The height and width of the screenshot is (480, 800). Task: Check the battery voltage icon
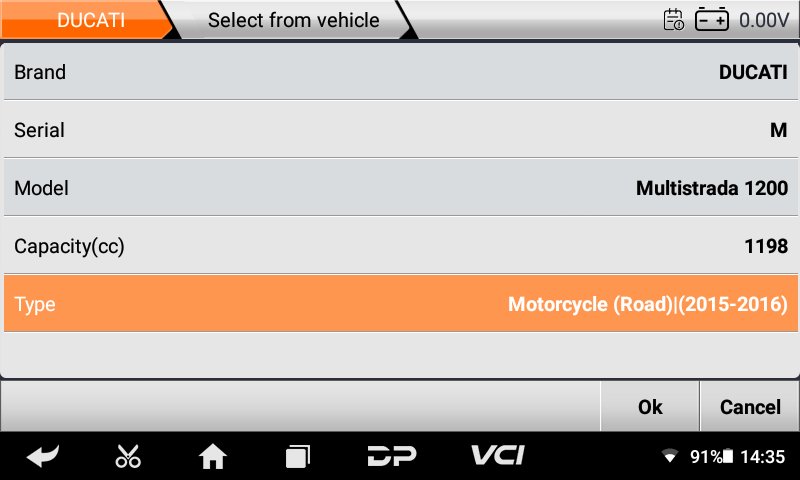pyautogui.click(x=713, y=20)
